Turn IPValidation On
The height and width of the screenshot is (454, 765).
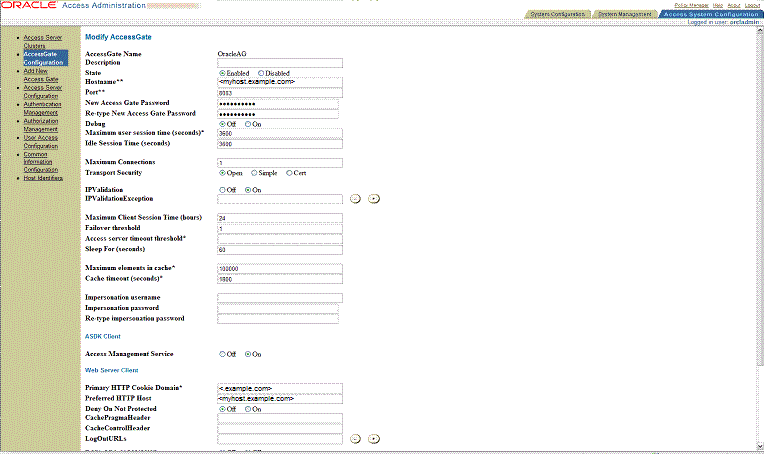coord(248,190)
